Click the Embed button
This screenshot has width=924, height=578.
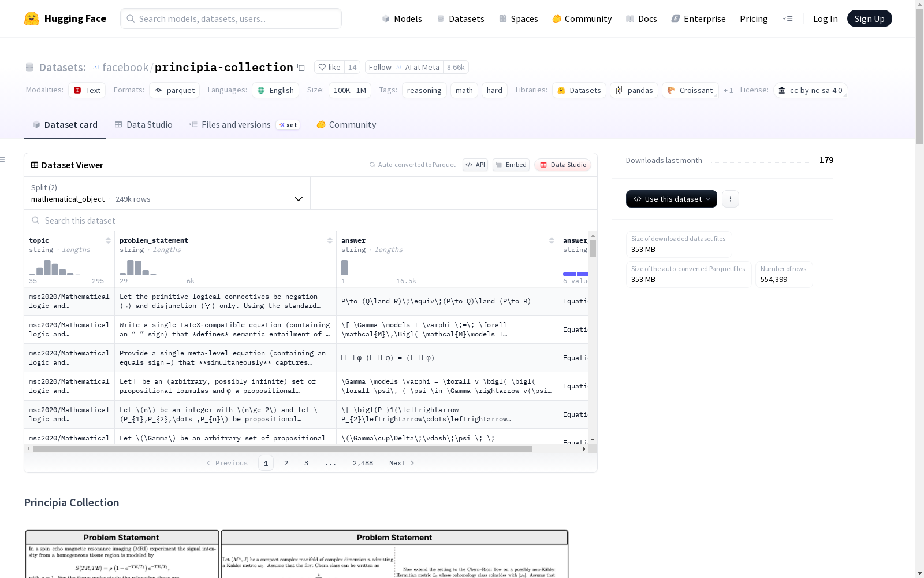pyautogui.click(x=511, y=165)
